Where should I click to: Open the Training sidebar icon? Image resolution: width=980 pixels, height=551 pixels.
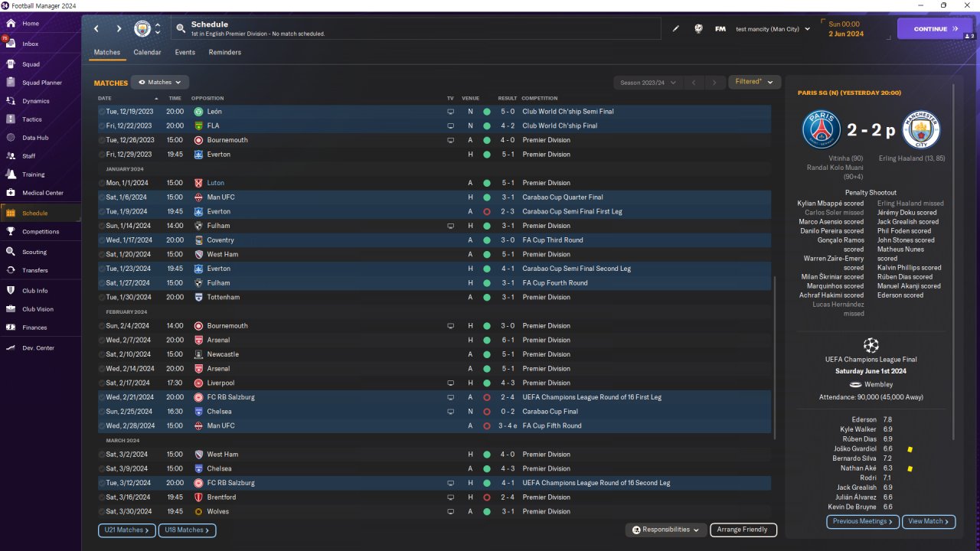tap(11, 174)
